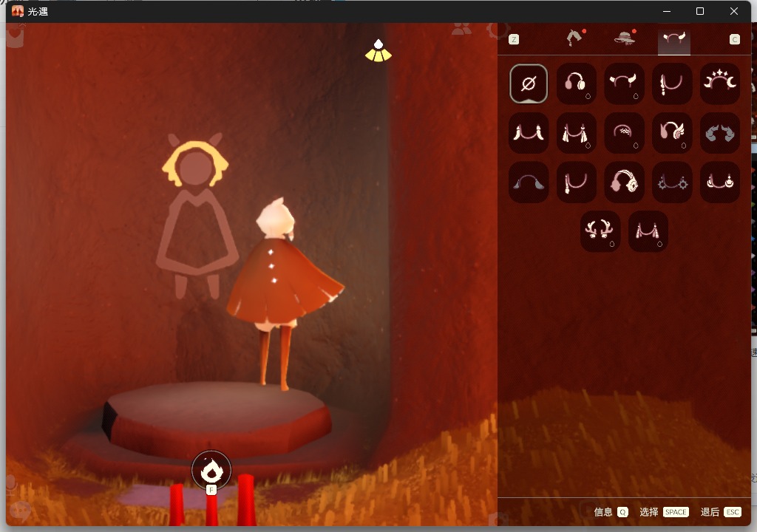This screenshot has width=757, height=532.
Task: Equip the large striped headphones
Action: pyautogui.click(x=624, y=182)
